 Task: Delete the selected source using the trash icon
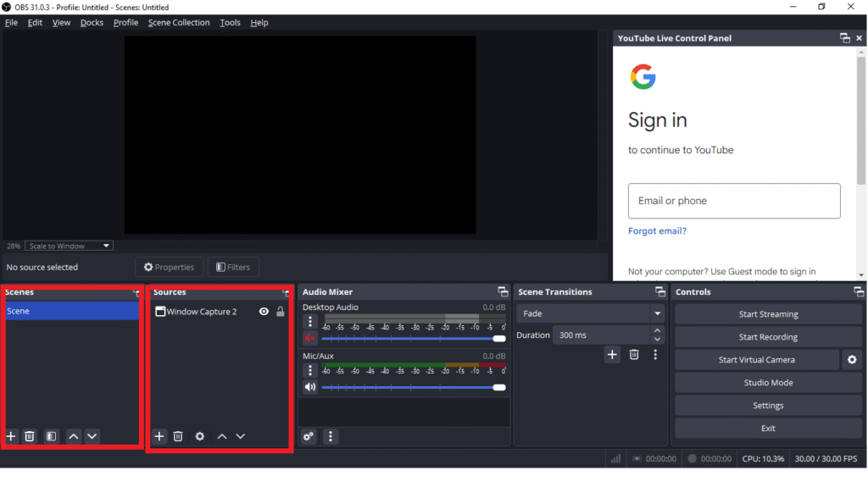click(178, 436)
